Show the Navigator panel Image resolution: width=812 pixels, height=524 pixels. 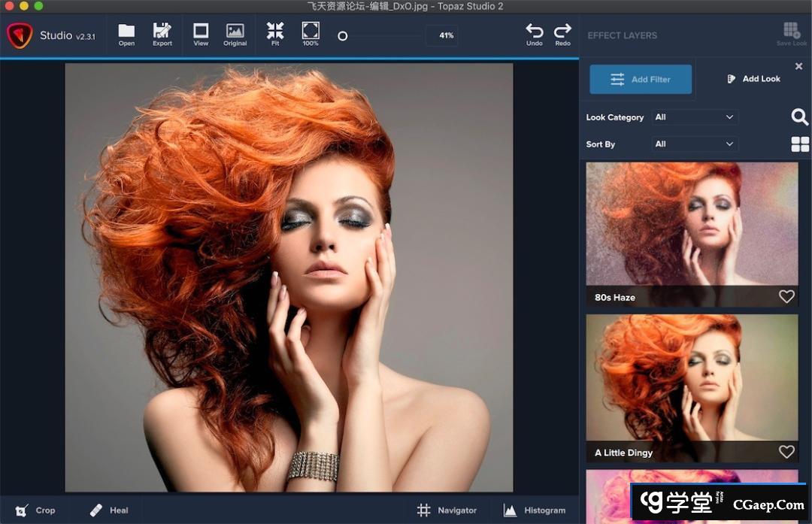447,510
